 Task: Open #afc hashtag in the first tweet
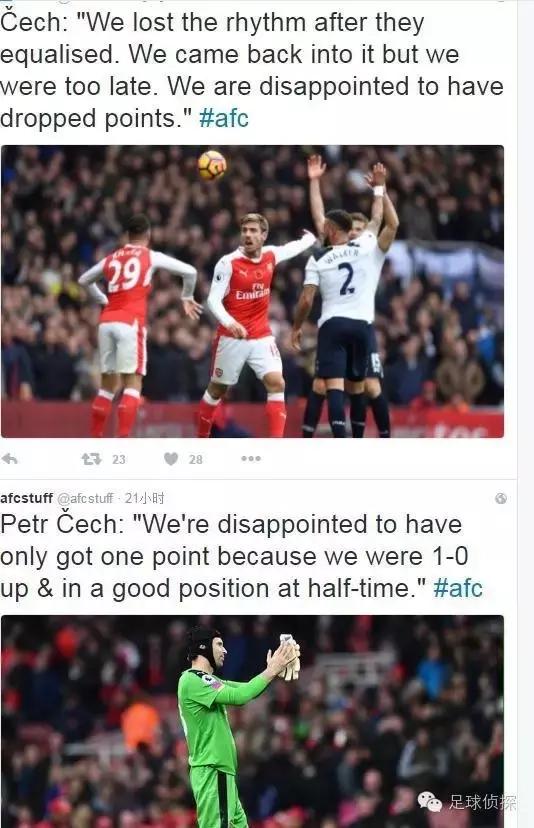224,118
